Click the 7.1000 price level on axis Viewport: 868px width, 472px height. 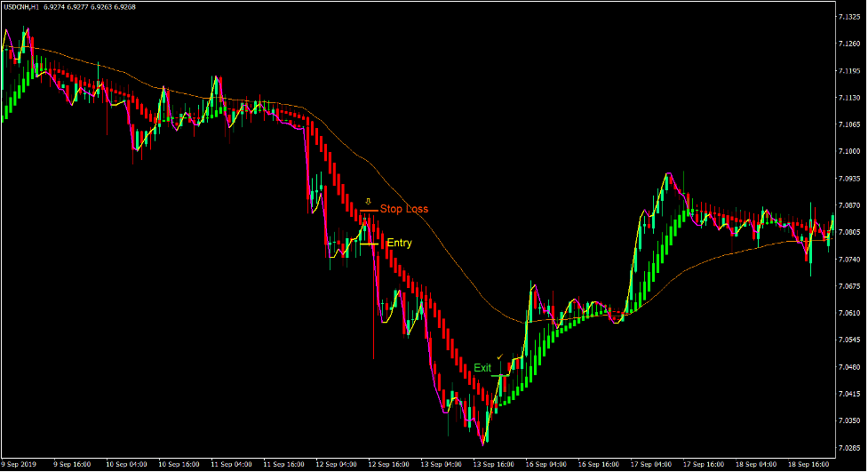tap(849, 152)
